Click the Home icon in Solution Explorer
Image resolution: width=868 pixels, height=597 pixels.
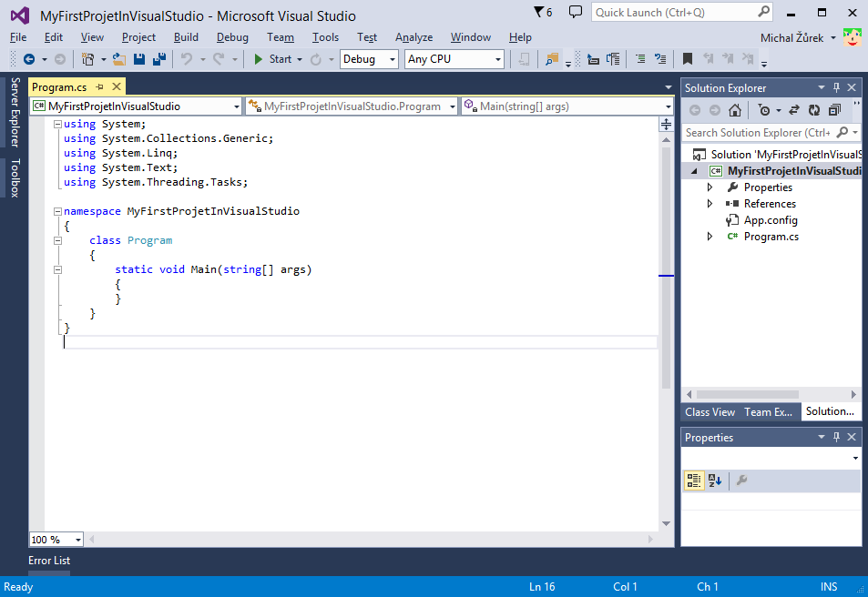click(735, 109)
